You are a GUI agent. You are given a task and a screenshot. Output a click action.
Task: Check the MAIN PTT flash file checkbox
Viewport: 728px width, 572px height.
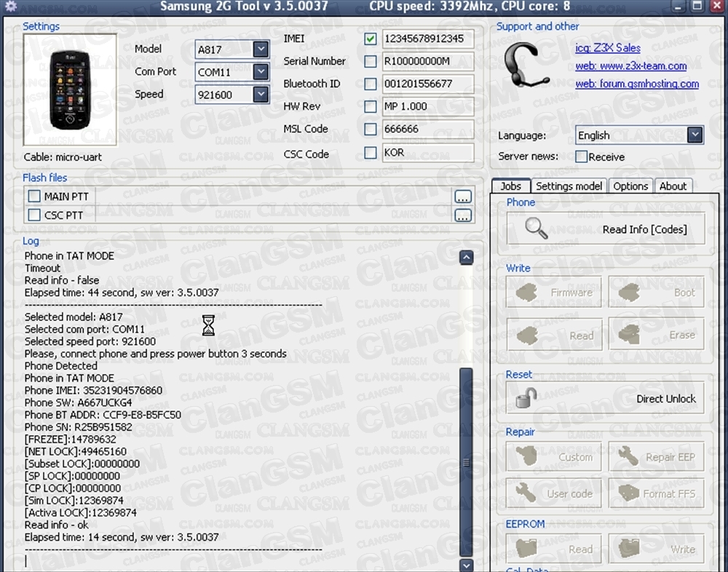coord(34,196)
